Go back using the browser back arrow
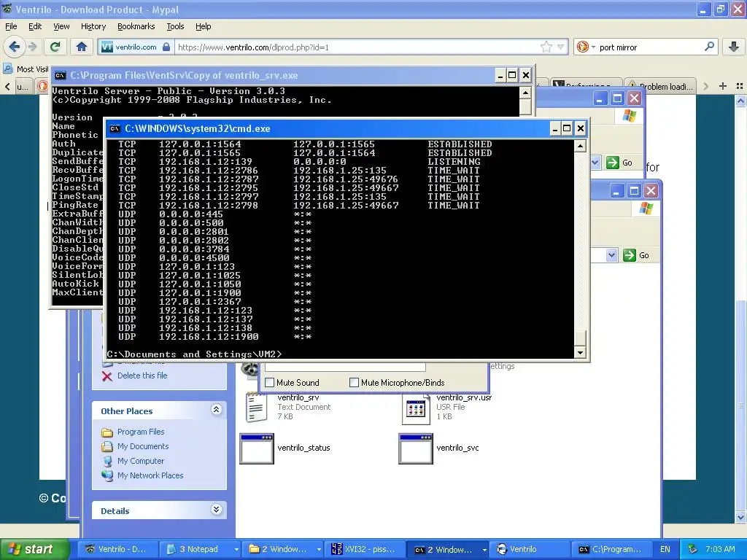 [14, 47]
